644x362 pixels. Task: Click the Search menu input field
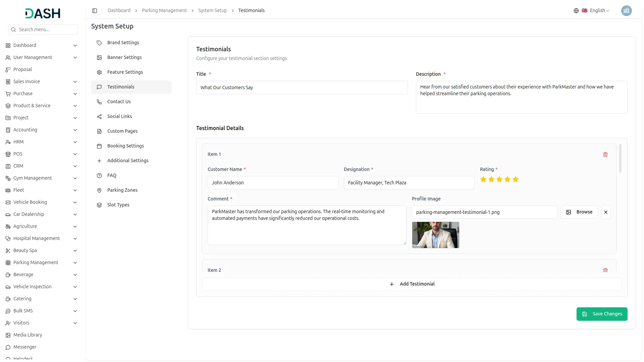point(43,29)
